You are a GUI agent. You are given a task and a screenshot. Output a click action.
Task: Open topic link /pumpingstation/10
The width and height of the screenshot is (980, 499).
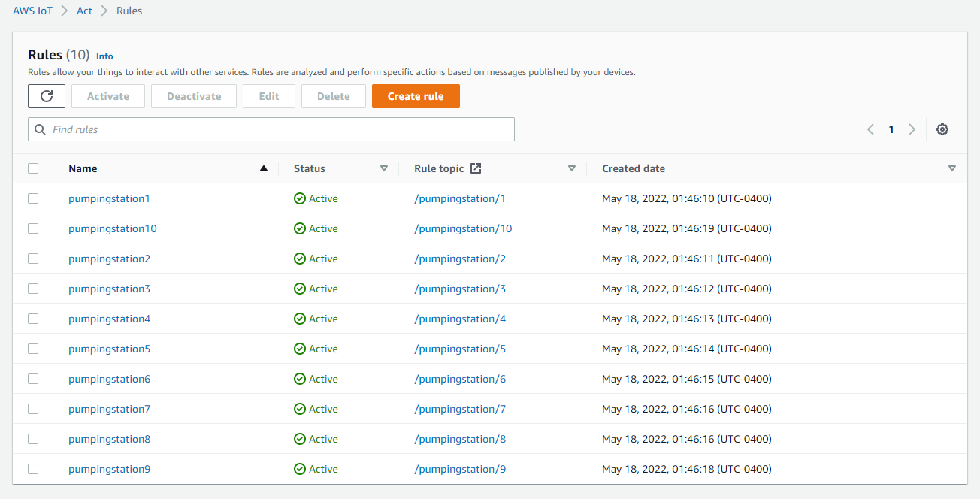click(463, 228)
